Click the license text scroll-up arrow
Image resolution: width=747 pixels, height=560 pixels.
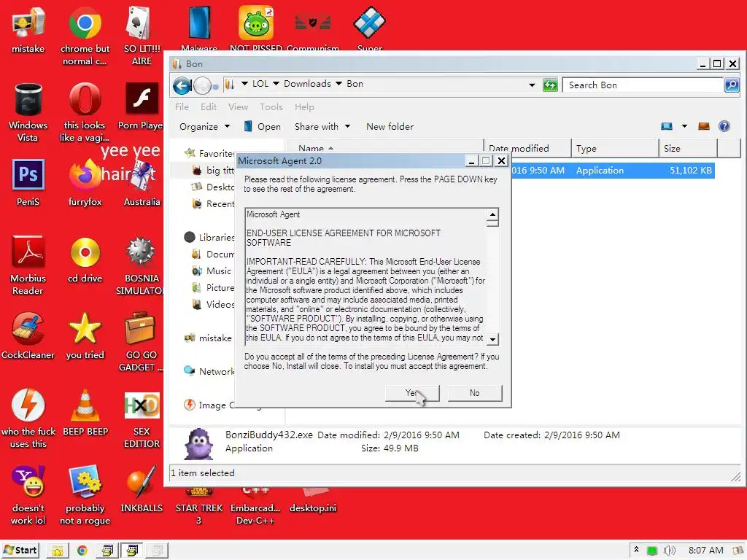(492, 214)
